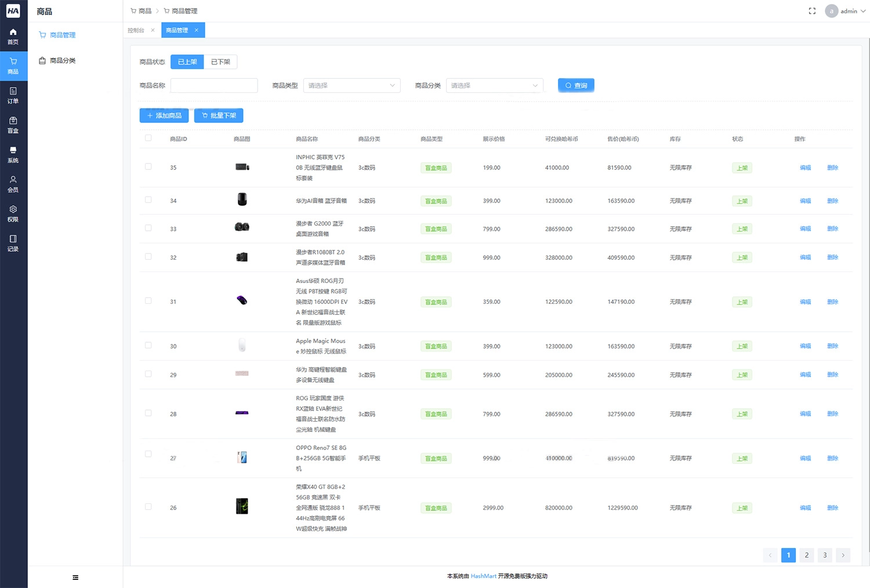Open the 订单 orders sidebar icon
The height and width of the screenshot is (588, 870).
point(13,95)
